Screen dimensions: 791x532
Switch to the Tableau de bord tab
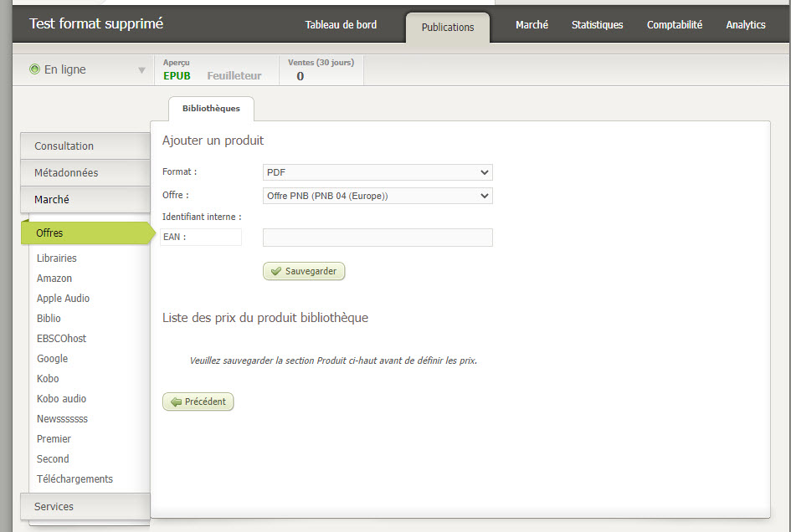coord(341,25)
